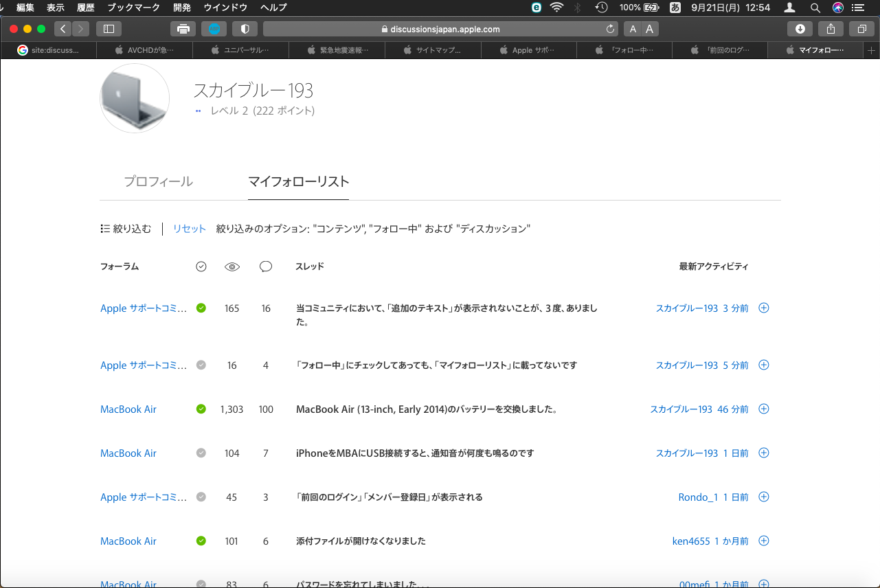This screenshot has width=880, height=588.
Task: Expand the plus icon for the 165-view thread
Action: point(763,308)
